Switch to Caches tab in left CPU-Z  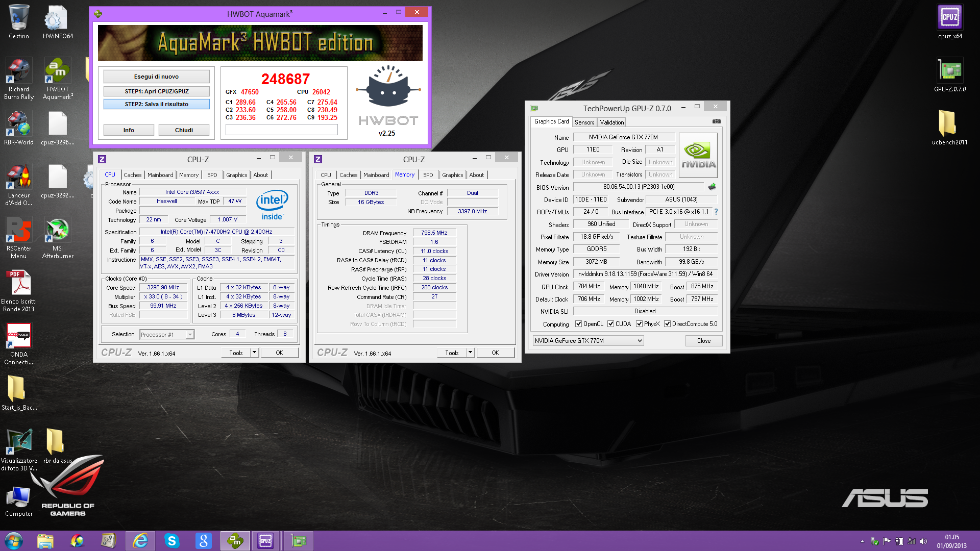(x=132, y=175)
